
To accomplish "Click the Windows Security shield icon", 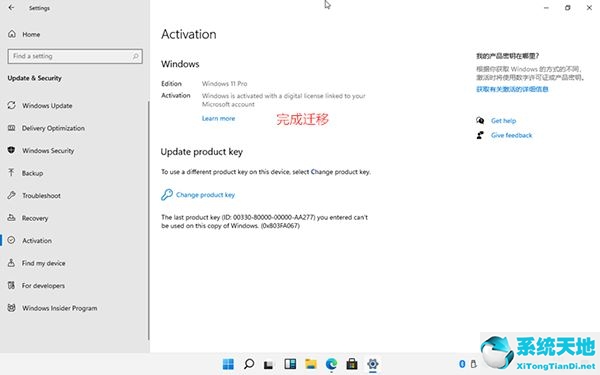I will coord(11,150).
